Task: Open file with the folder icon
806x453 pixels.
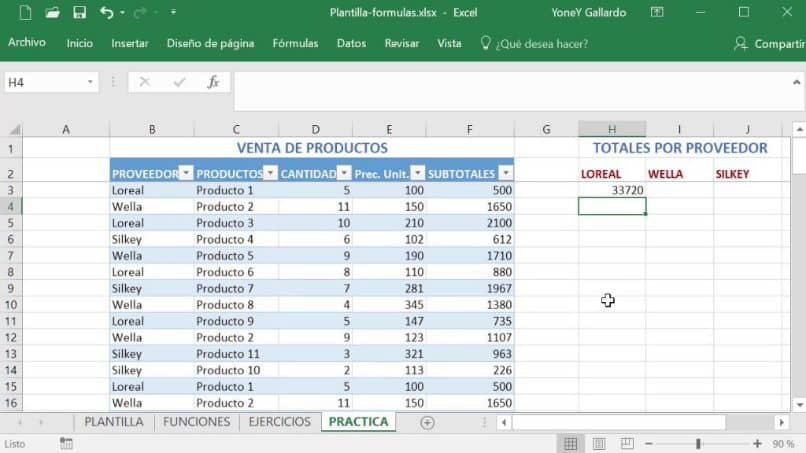Action: click(x=52, y=12)
